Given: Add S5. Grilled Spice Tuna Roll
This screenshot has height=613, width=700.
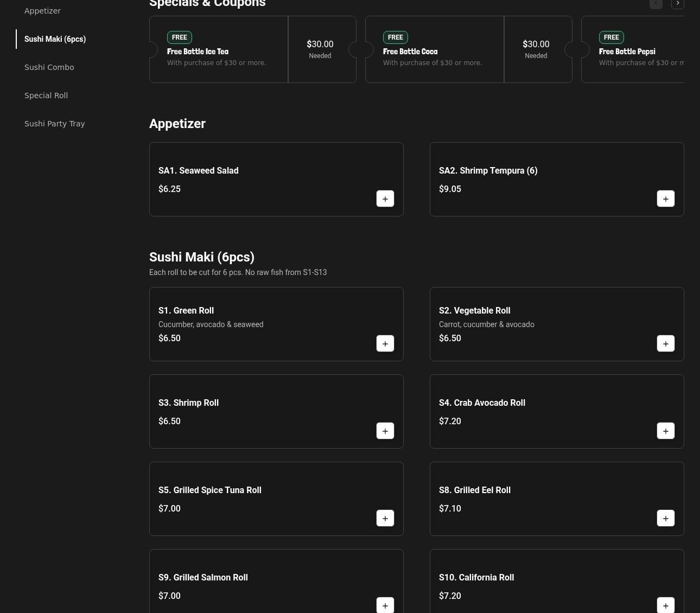Looking at the screenshot, I should coord(385,518).
